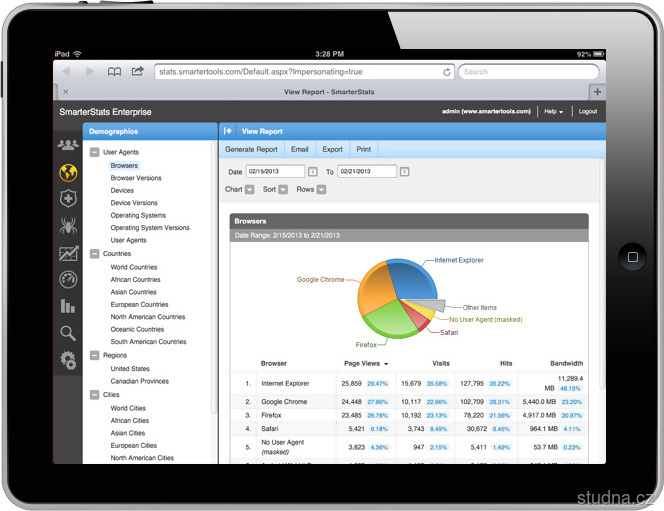This screenshot has width=664, height=511.
Task: Go forward in Safari browser
Action: point(90,72)
